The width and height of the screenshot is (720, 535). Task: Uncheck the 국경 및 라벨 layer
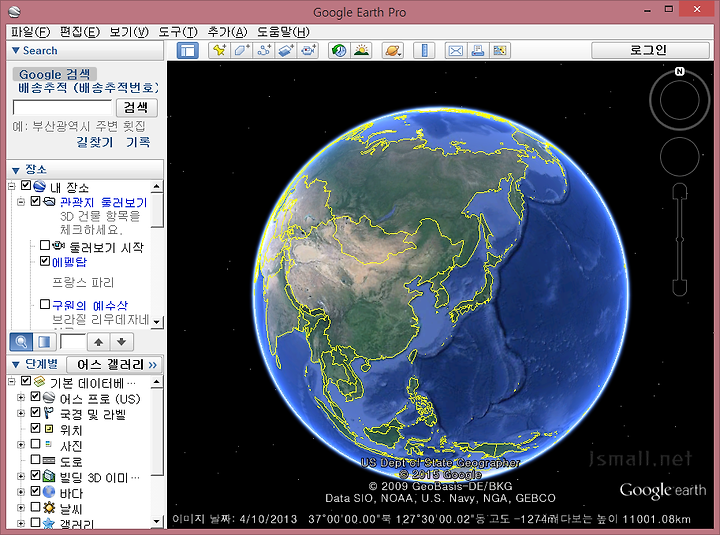coord(35,412)
